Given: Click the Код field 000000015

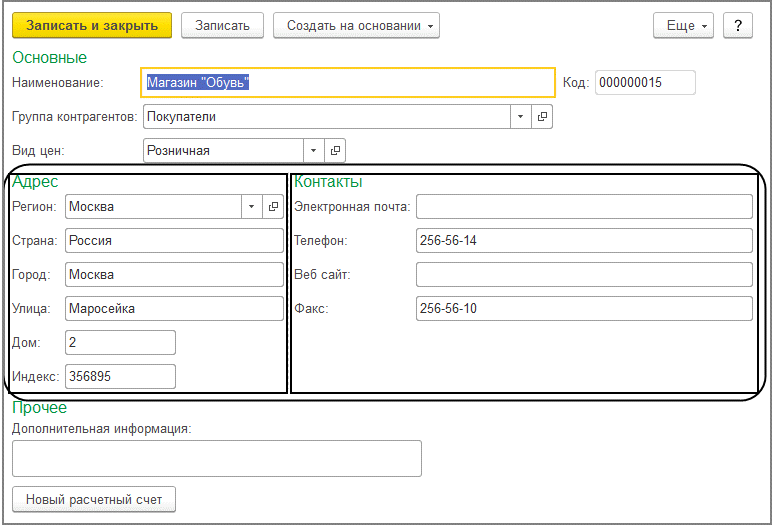Looking at the screenshot, I should pos(645,82).
